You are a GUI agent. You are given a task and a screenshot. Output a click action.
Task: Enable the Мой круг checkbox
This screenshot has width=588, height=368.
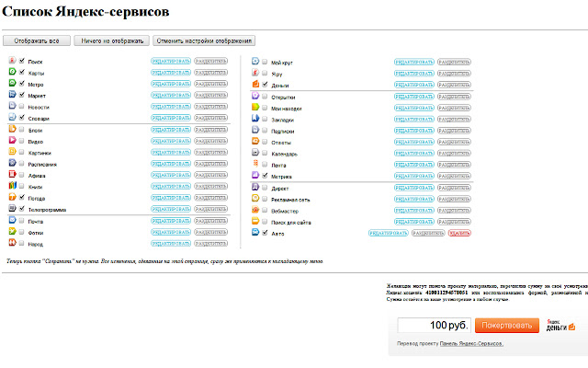click(265, 62)
